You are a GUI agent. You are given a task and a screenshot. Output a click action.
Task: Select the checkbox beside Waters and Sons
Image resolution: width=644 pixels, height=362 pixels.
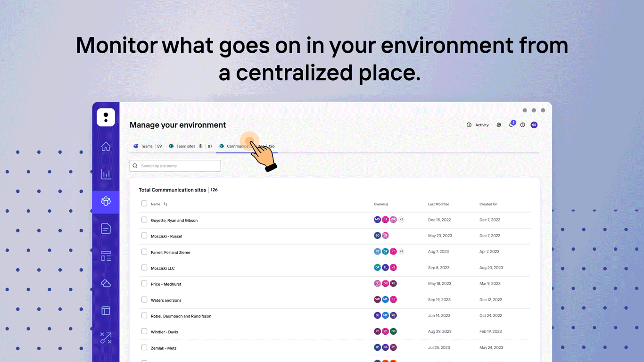144,299
